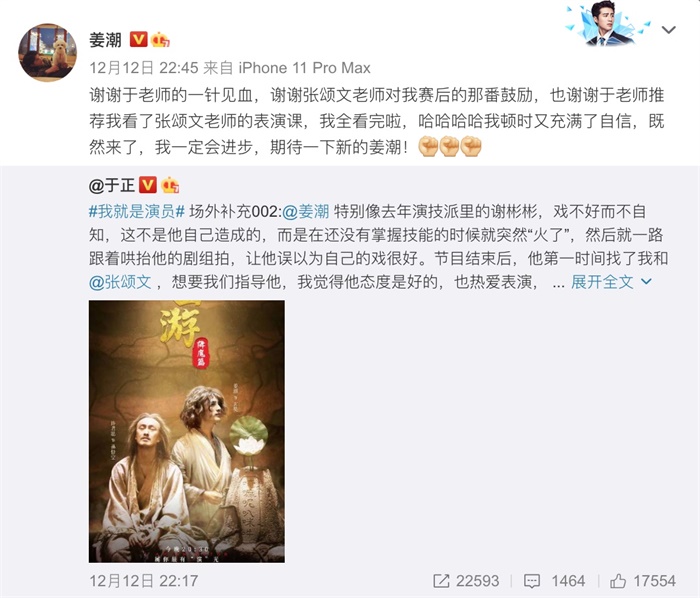Click the 姜潮 username at top
The width and height of the screenshot is (700, 598).
105,40
